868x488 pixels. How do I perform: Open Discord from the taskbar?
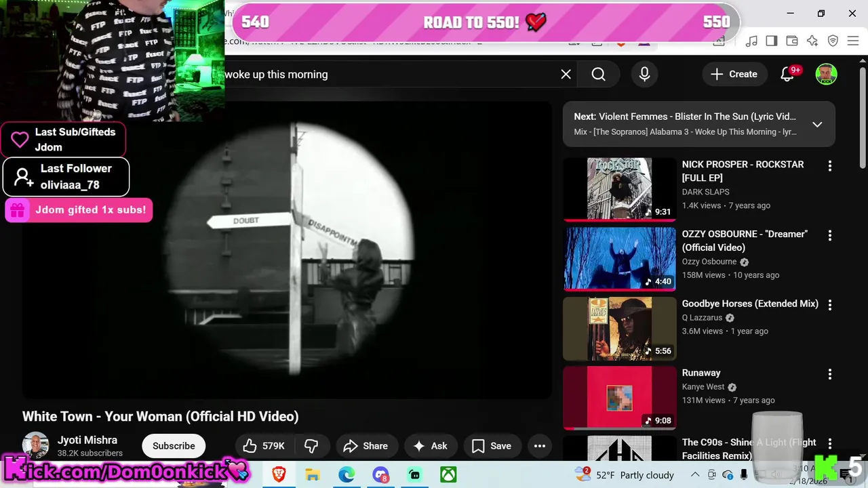pyautogui.click(x=380, y=474)
